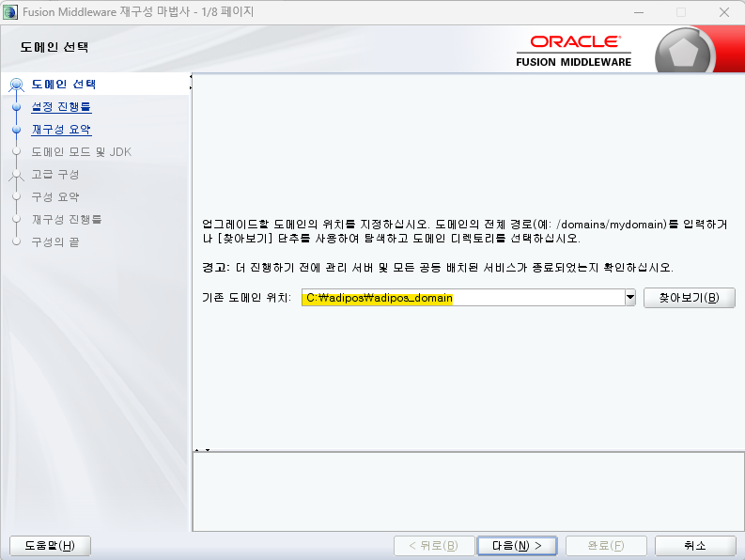Click the 기존 도메인 위치 label
Screen dimensions: 745x560
246,298
